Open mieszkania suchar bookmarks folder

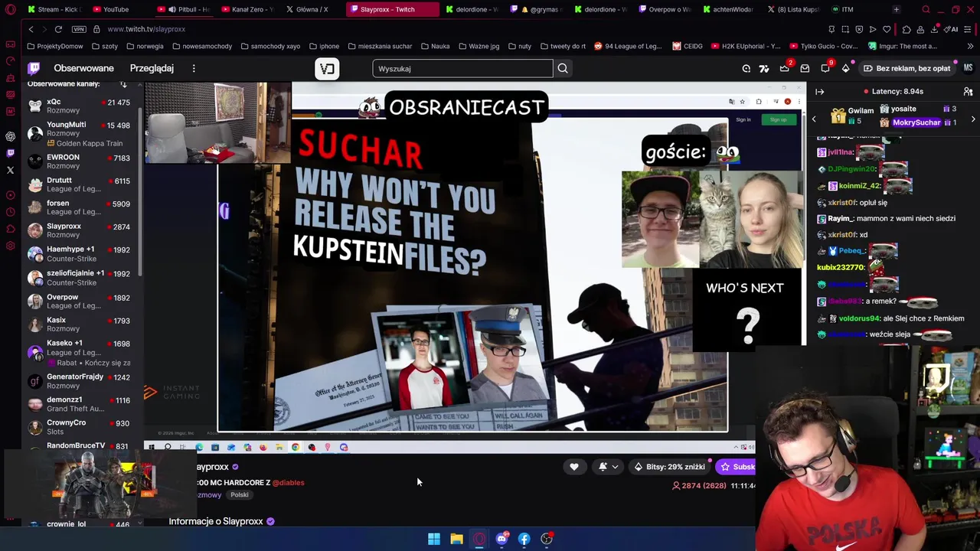(380, 46)
